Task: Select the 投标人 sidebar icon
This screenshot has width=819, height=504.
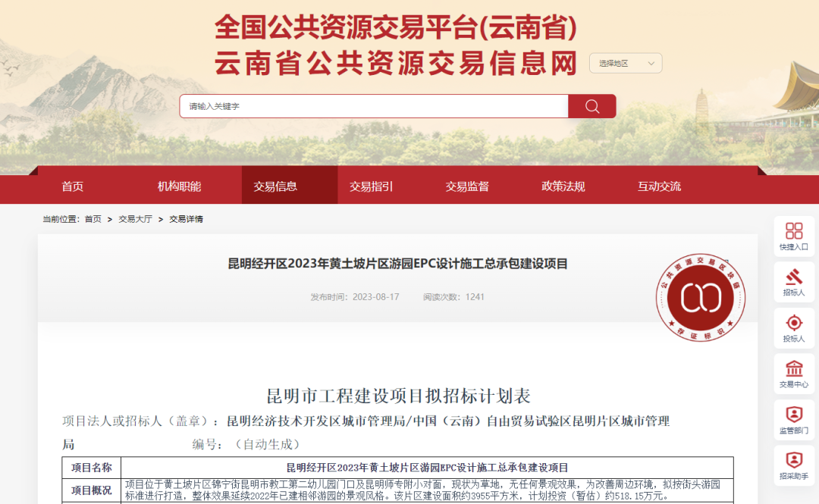Action: (794, 328)
